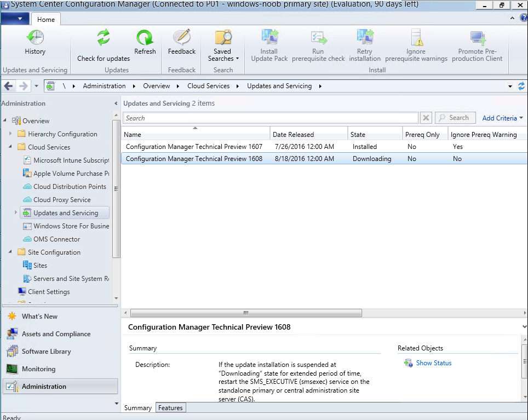Image resolution: width=528 pixels, height=420 pixels.
Task: Minimize the ribbon with arrow
Action: tap(512, 18)
